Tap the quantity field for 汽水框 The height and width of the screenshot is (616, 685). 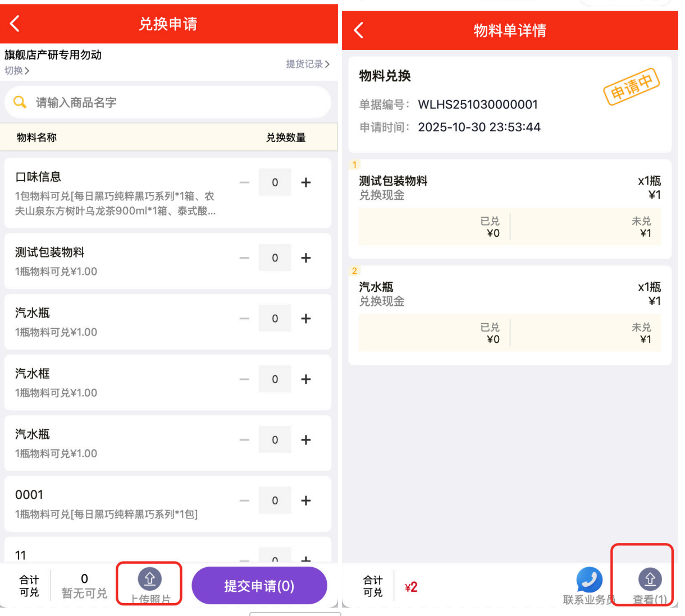(x=275, y=379)
